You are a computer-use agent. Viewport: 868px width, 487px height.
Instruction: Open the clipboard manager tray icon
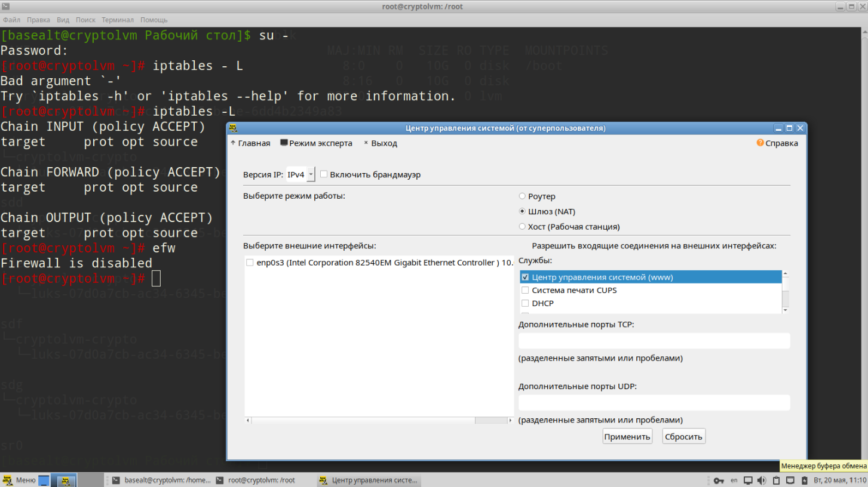[x=777, y=480]
